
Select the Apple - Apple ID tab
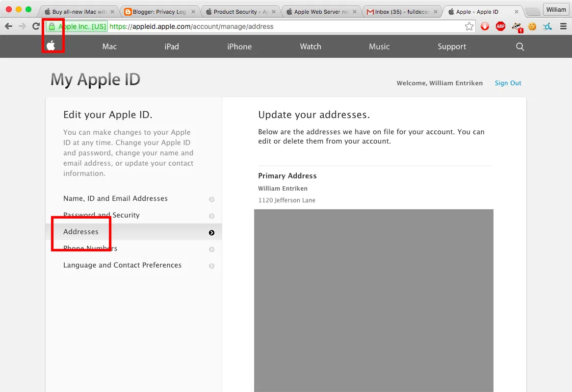point(482,12)
